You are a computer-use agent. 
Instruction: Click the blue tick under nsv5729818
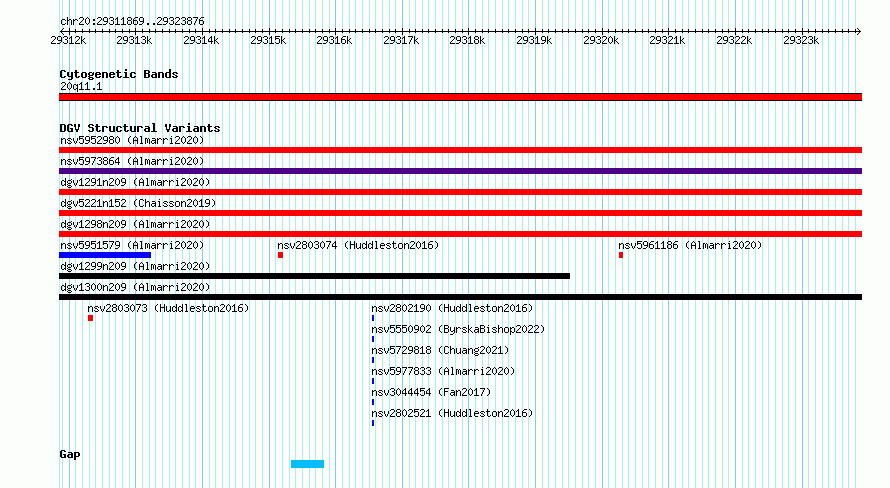click(x=373, y=360)
